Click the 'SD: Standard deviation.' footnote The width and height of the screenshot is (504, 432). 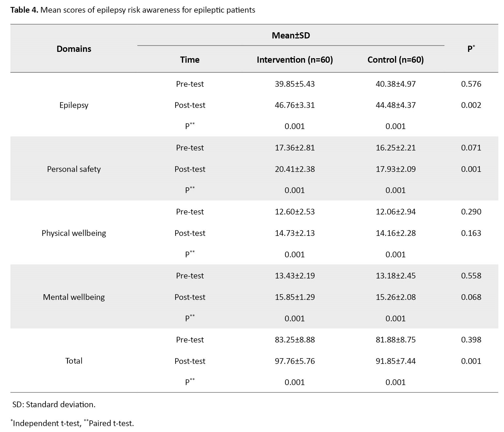coord(54,404)
